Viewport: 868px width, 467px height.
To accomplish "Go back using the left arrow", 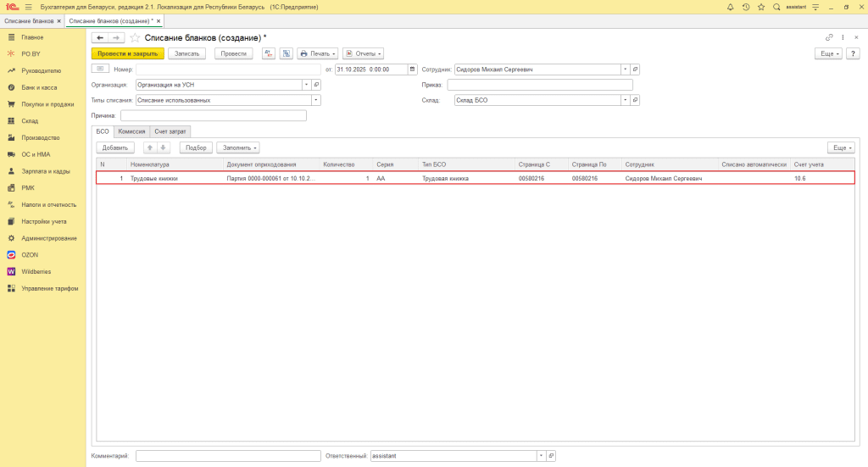I will (x=99, y=38).
